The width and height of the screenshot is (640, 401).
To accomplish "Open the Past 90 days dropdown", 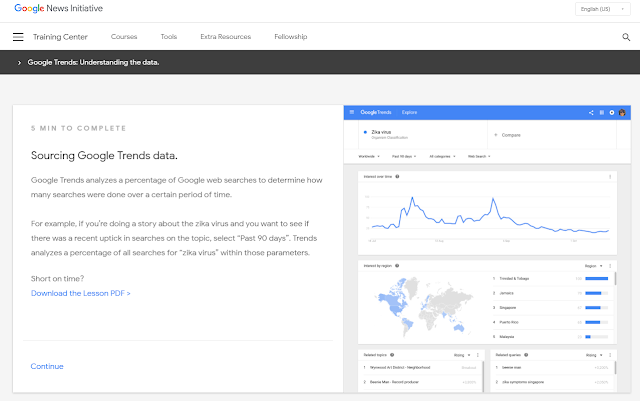I will point(404,156).
